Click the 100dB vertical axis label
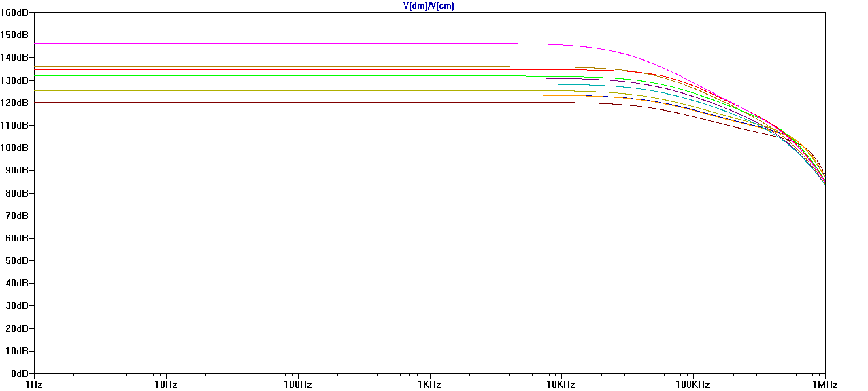868x391 pixels. (x=14, y=148)
